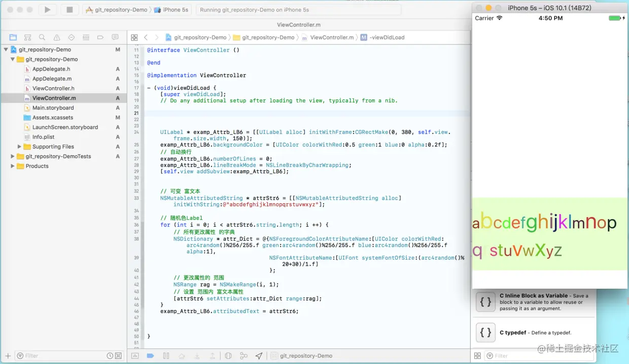Open the Debug navigator icon
The width and height of the screenshot is (629, 364).
pyautogui.click(x=86, y=38)
